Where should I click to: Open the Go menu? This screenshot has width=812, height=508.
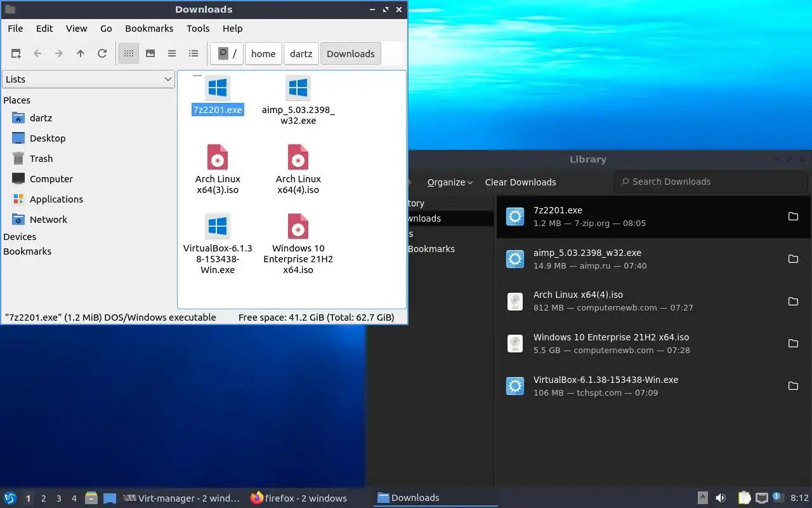pos(106,29)
